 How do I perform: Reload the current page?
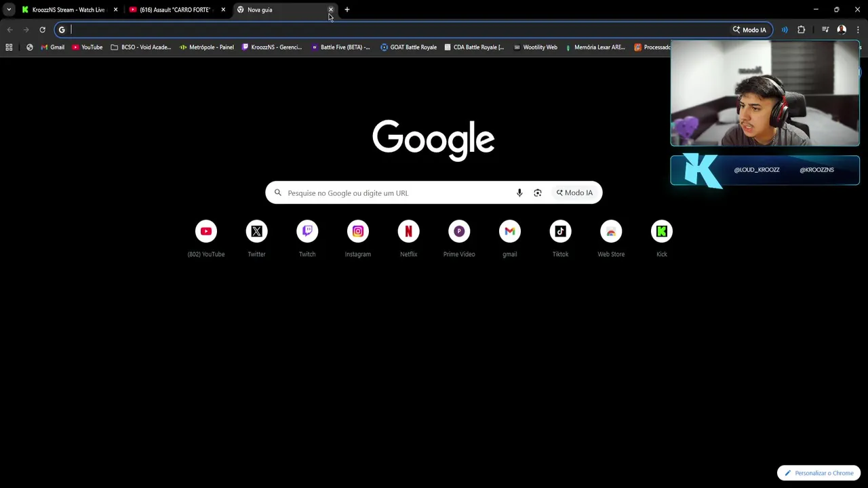[42, 30]
